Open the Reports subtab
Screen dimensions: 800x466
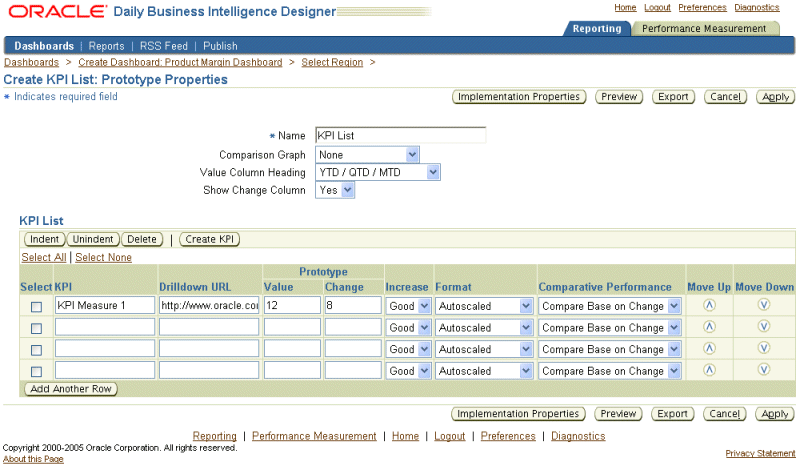click(106, 46)
